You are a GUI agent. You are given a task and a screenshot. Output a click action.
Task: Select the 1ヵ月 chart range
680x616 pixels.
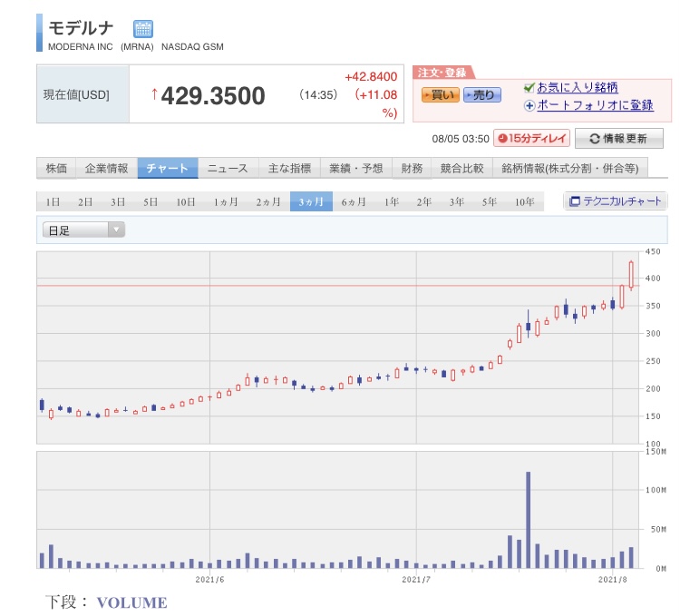226,201
